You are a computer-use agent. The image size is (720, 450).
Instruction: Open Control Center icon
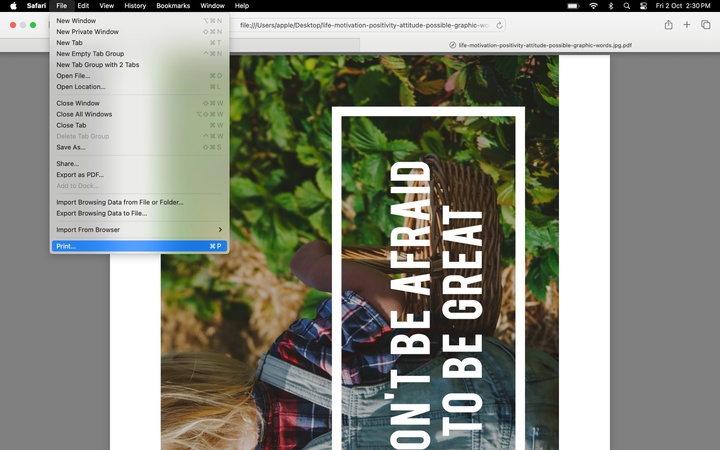[643, 6]
